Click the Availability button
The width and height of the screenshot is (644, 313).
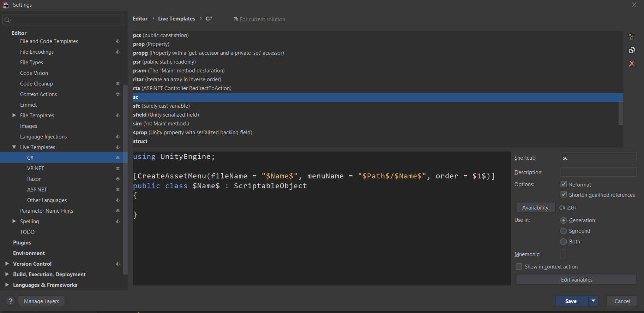(536, 207)
